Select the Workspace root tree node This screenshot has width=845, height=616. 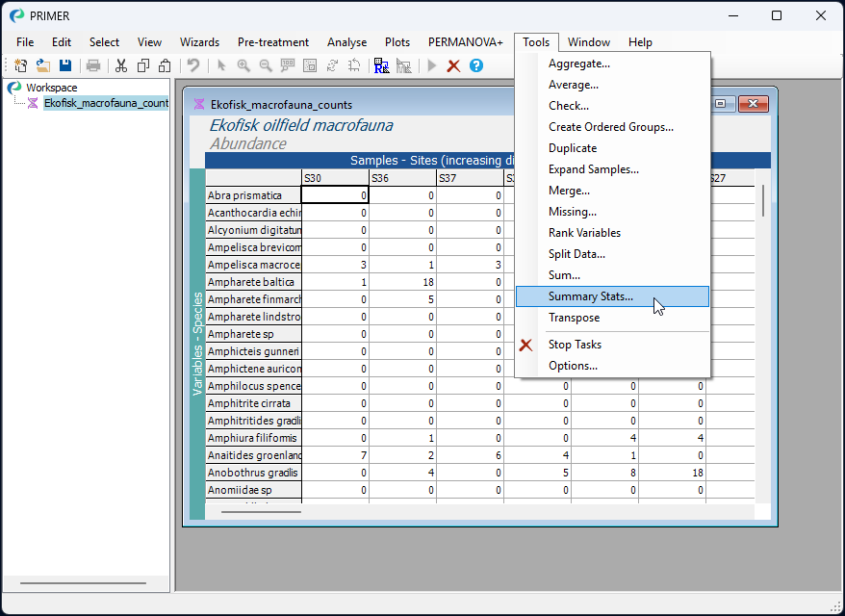(51, 88)
